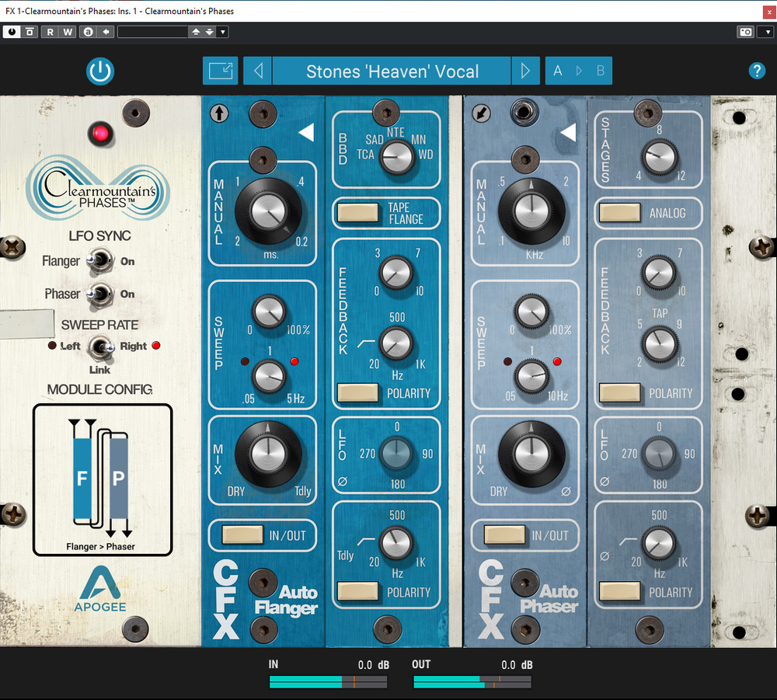Viewport: 777px width, 700px height.
Task: Click the IN level value 0.0 dB
Action: (x=374, y=665)
